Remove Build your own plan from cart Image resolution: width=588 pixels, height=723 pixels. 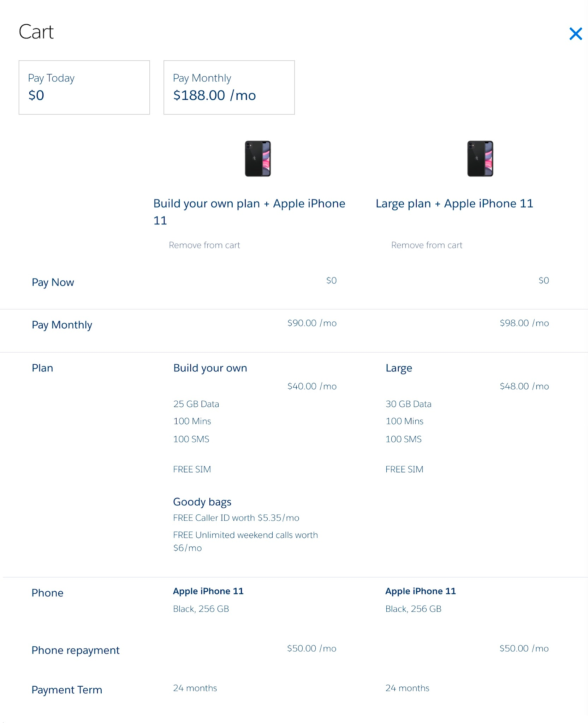(204, 245)
